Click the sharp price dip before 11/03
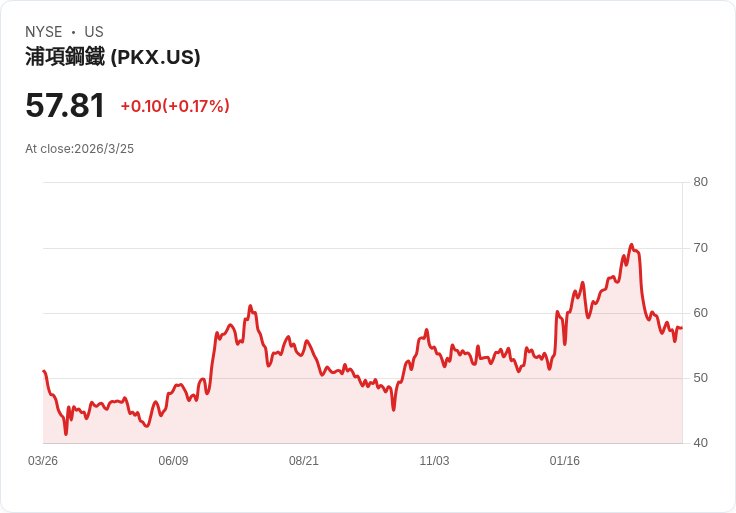This screenshot has width=736, height=513. click(x=394, y=409)
